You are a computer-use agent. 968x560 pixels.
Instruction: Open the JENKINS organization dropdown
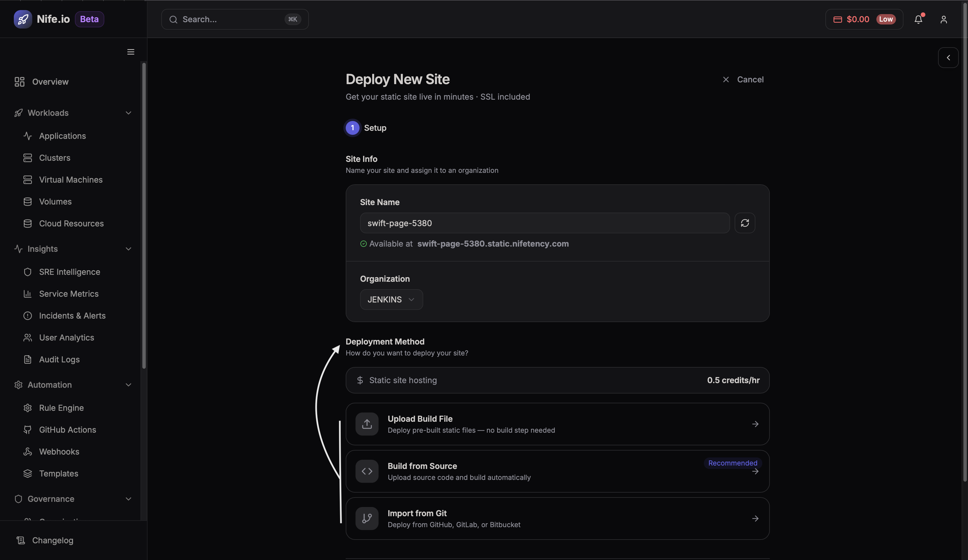tap(391, 300)
